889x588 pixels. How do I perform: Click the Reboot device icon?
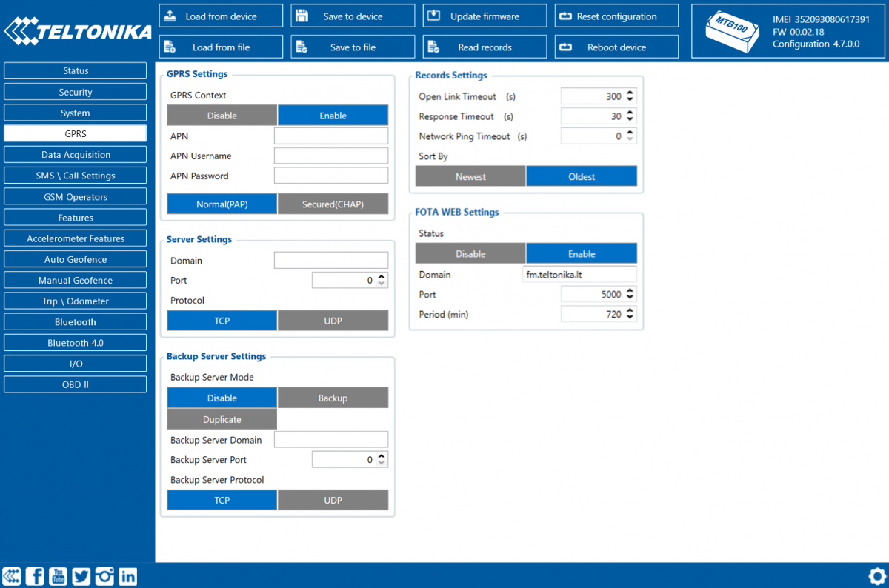[565, 46]
